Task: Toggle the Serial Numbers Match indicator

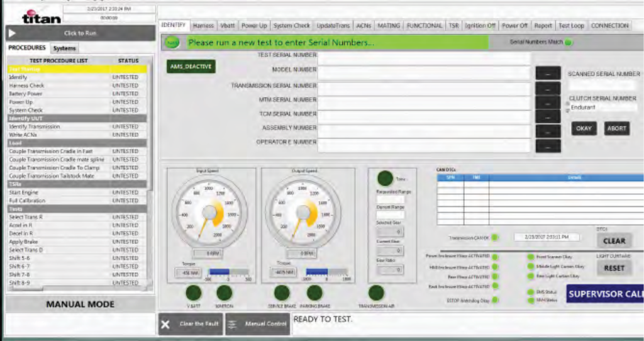Action: tap(568, 43)
